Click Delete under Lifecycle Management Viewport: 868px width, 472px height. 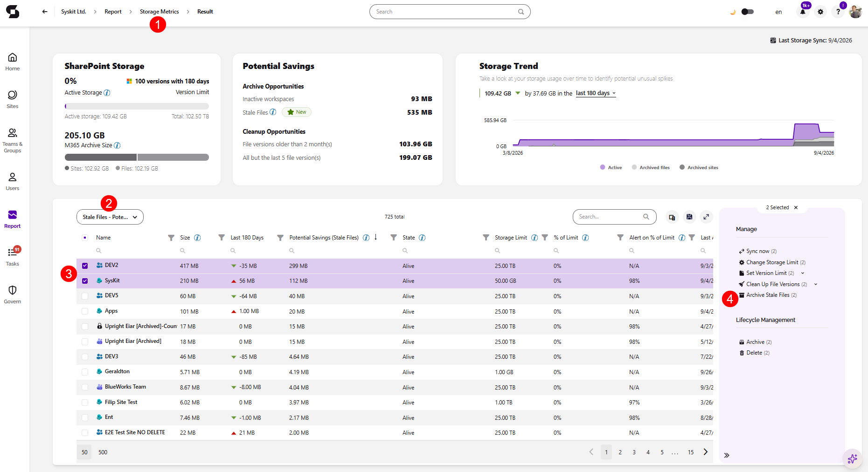755,353
